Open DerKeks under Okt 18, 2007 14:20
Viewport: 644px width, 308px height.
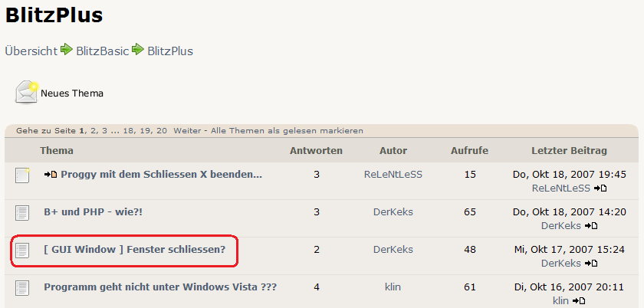(561, 226)
